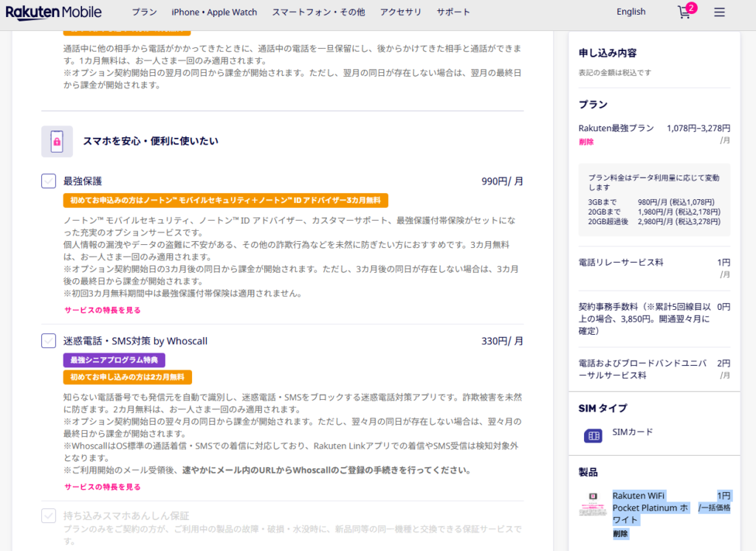Switch language to English
Viewport: 756px width, 551px height.
pyautogui.click(x=630, y=12)
